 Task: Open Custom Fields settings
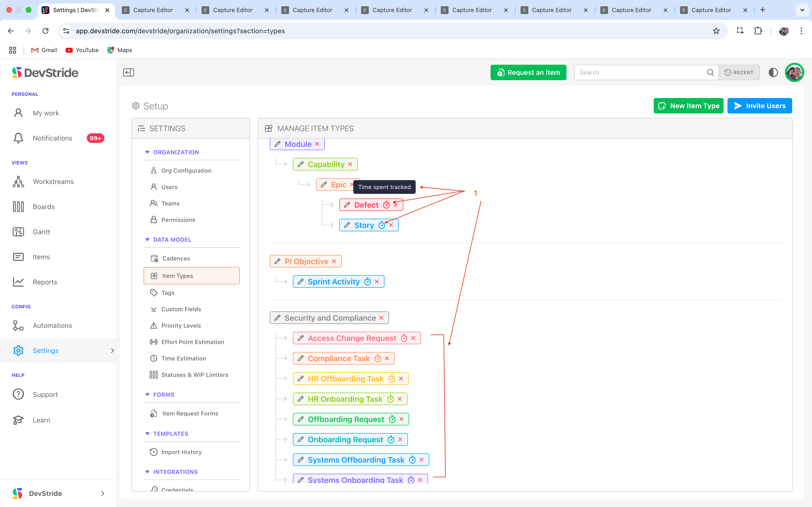click(181, 309)
